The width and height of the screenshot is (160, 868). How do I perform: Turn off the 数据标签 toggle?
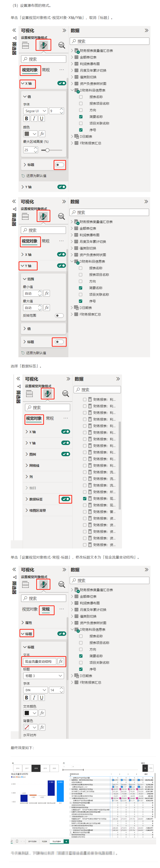click(66, 499)
